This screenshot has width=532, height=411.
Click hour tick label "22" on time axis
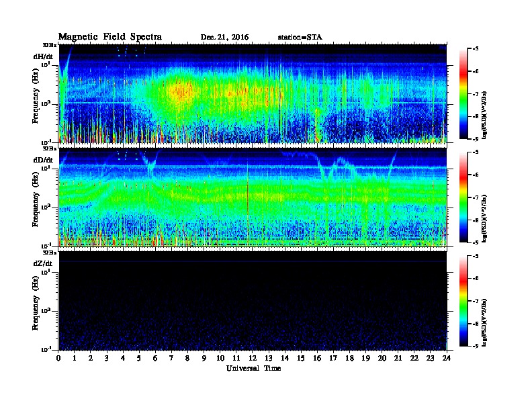pos(414,359)
